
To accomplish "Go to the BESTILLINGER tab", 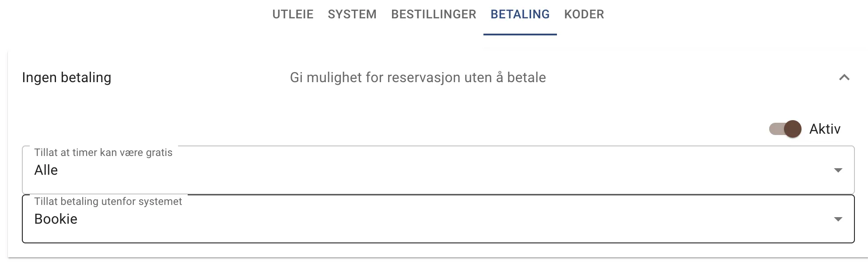I will 434,14.
